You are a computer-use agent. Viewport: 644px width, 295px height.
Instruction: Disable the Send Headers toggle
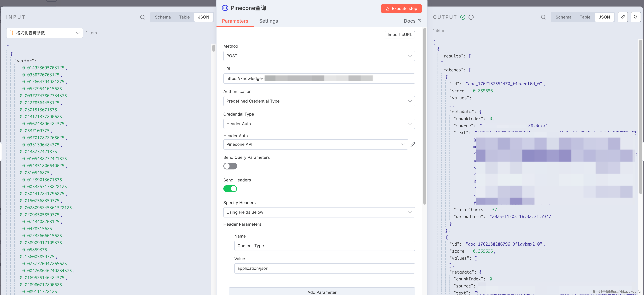click(230, 188)
